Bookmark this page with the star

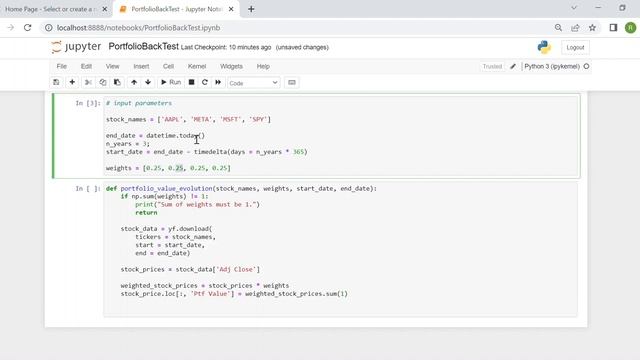pos(592,28)
